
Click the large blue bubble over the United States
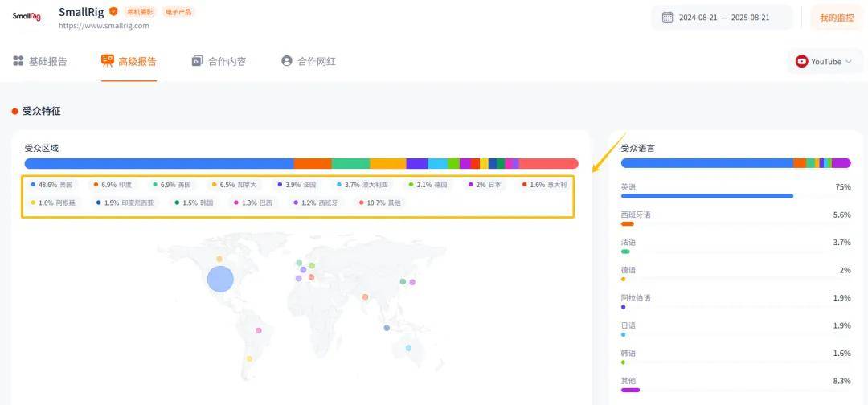coord(220,279)
